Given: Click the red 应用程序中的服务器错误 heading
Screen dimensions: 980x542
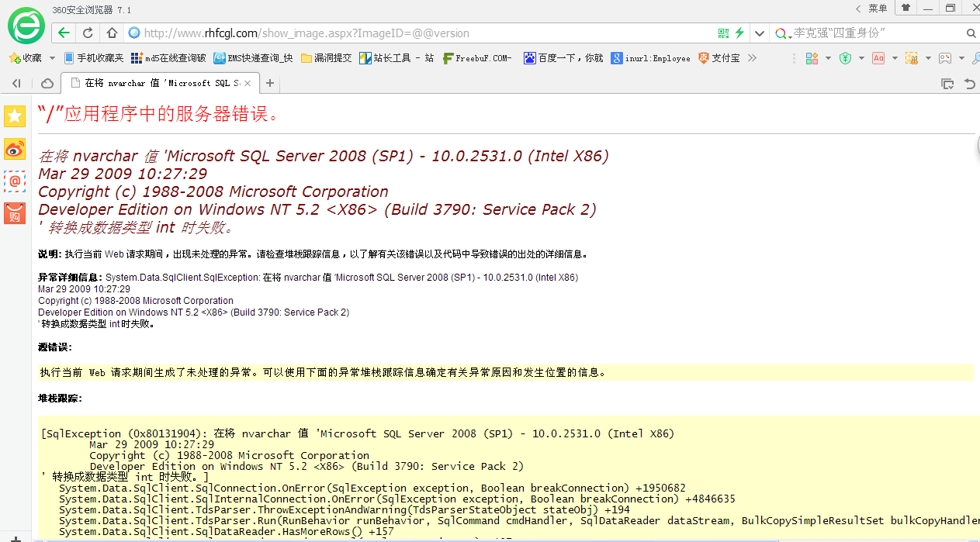Looking at the screenshot, I should 158,115.
